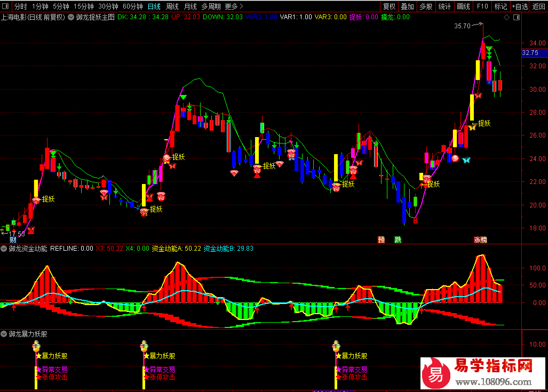
Task: Select the 15分钟 period tab
Action: click(x=84, y=6)
